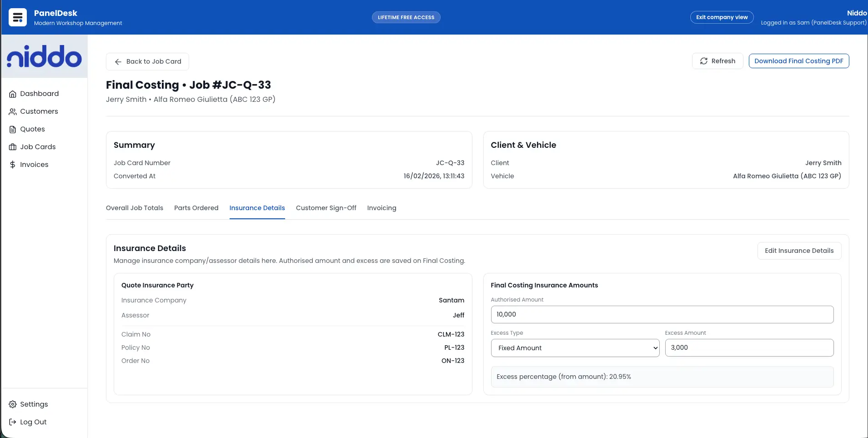Click Exit company view

722,17
